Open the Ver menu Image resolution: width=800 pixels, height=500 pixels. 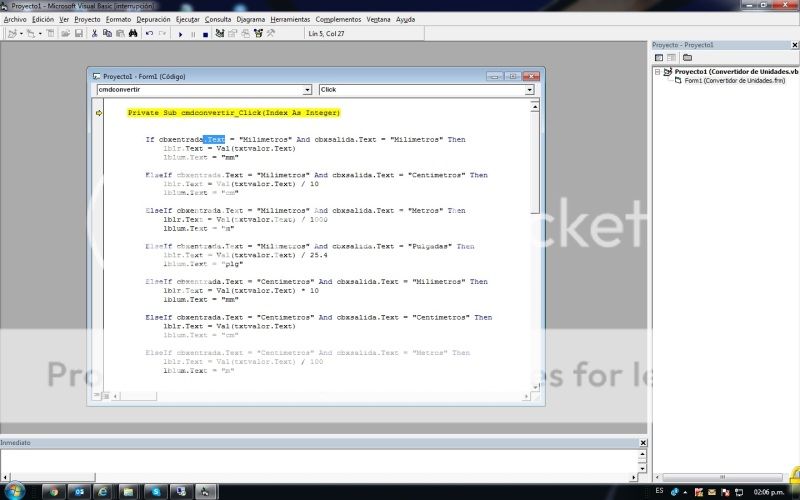pyautogui.click(x=64, y=19)
